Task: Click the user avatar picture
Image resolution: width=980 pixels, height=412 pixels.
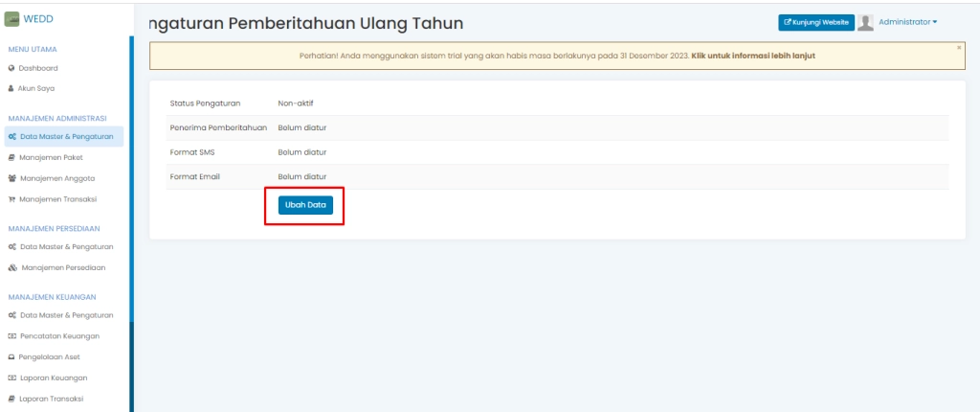Action: tap(865, 22)
